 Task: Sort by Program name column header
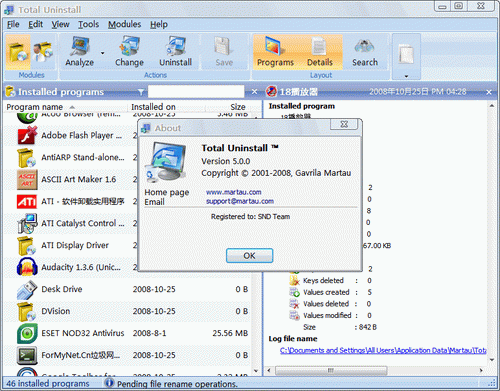point(34,107)
